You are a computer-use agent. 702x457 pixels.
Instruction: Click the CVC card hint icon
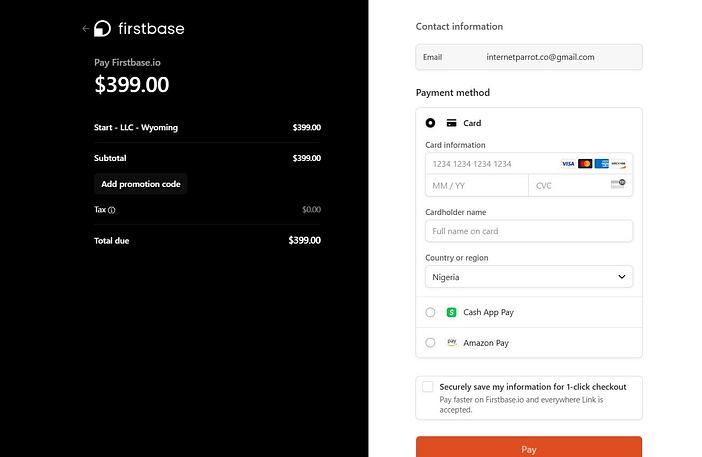(x=618, y=184)
